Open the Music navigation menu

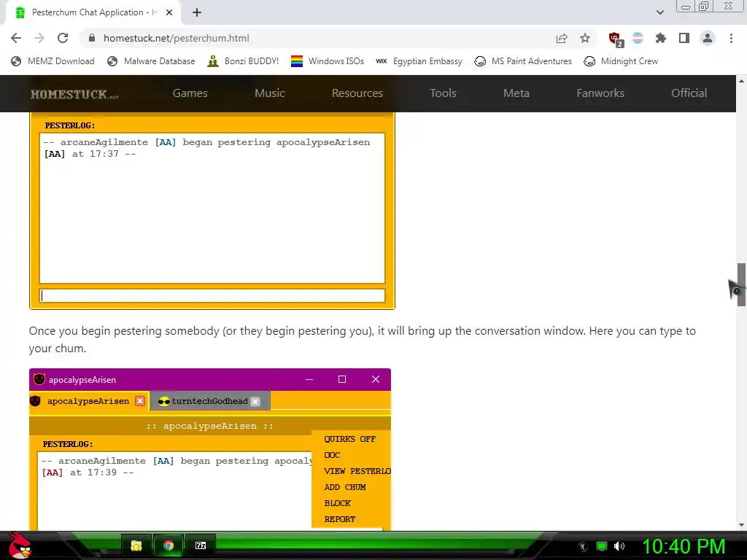click(x=270, y=93)
